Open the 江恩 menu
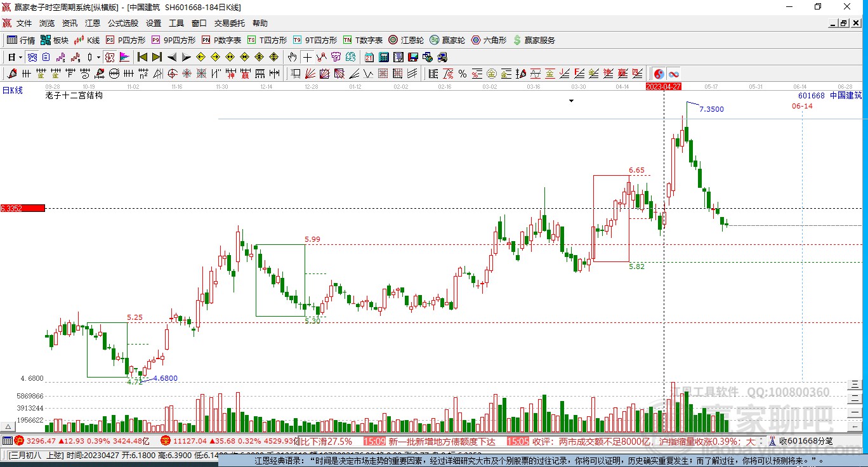Screen dimensions: 868x467 click(x=93, y=23)
